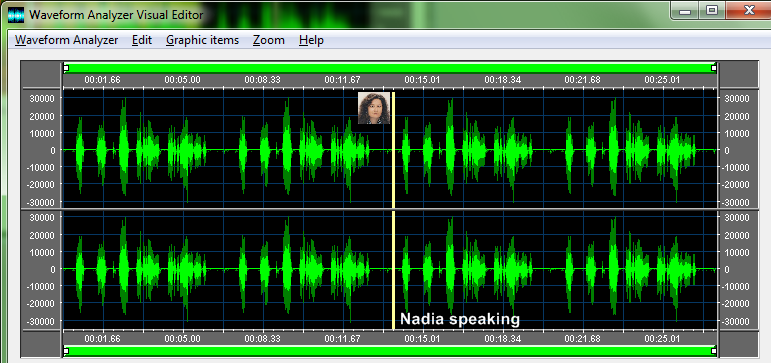
Task: Grab the bottom green bar left handle
Action: [66, 351]
